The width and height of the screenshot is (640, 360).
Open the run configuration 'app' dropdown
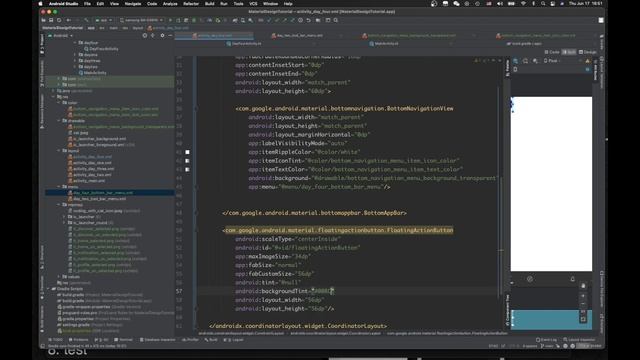(x=104, y=20)
